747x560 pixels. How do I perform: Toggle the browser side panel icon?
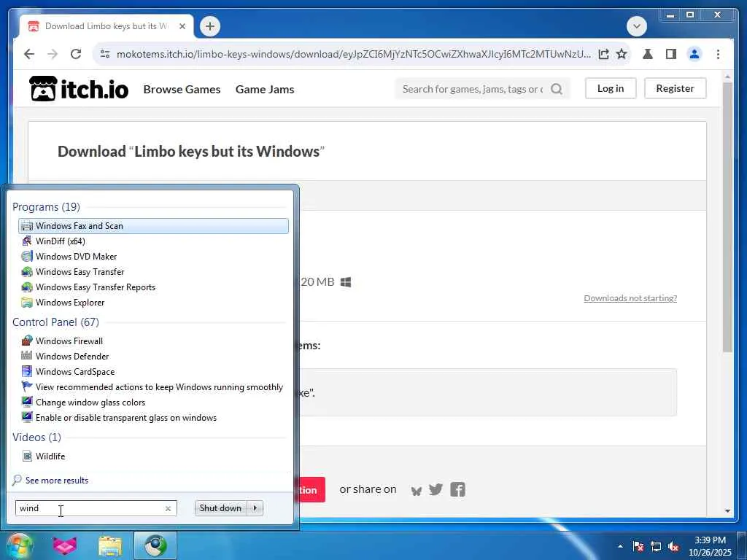tap(671, 54)
